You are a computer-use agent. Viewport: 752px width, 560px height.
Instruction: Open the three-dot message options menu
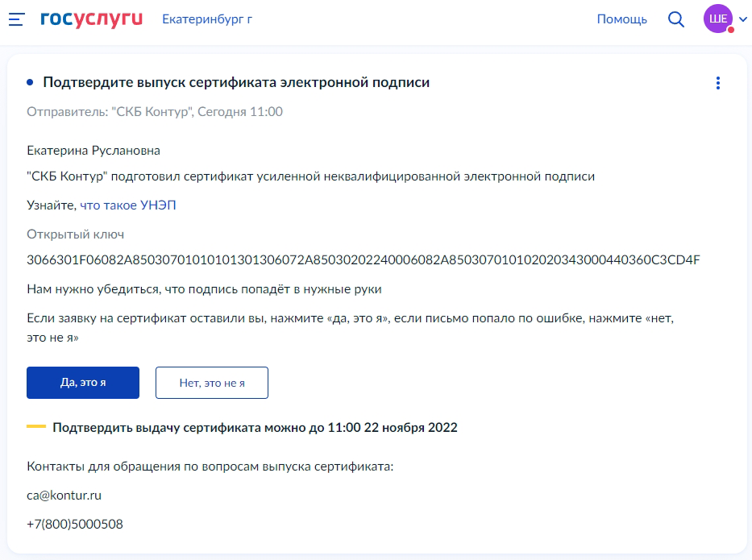pos(718,83)
